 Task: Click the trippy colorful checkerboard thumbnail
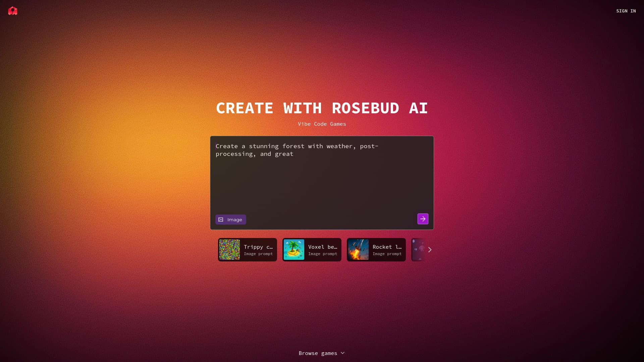tap(230, 250)
